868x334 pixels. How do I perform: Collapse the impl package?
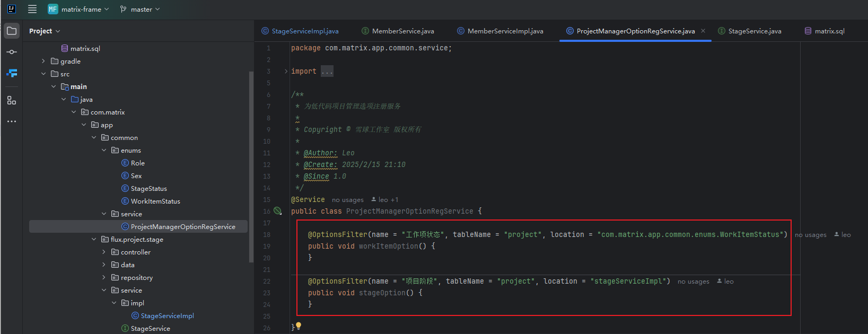coord(114,303)
